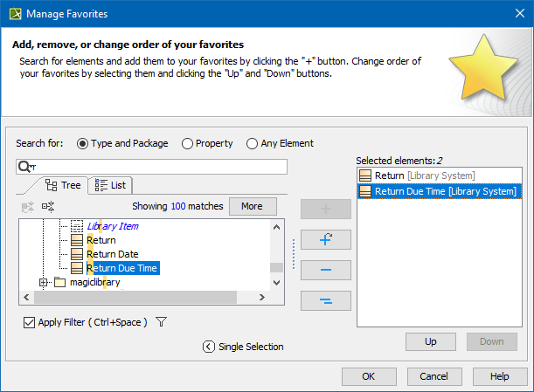This screenshot has height=392, width=534.
Task: Expand the magiclibrary folder node
Action: coord(44,282)
